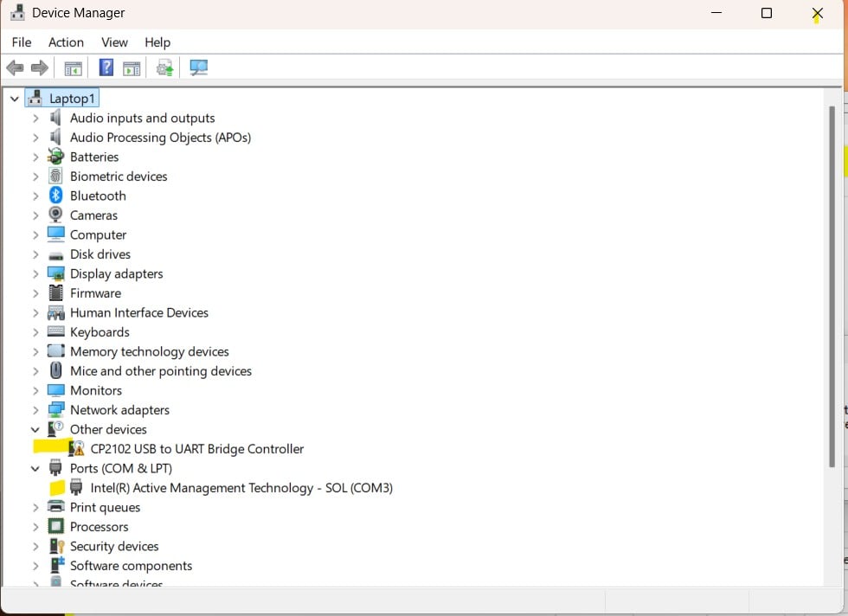
Task: Click the Forward arrow toolbar icon
Action: (x=40, y=68)
